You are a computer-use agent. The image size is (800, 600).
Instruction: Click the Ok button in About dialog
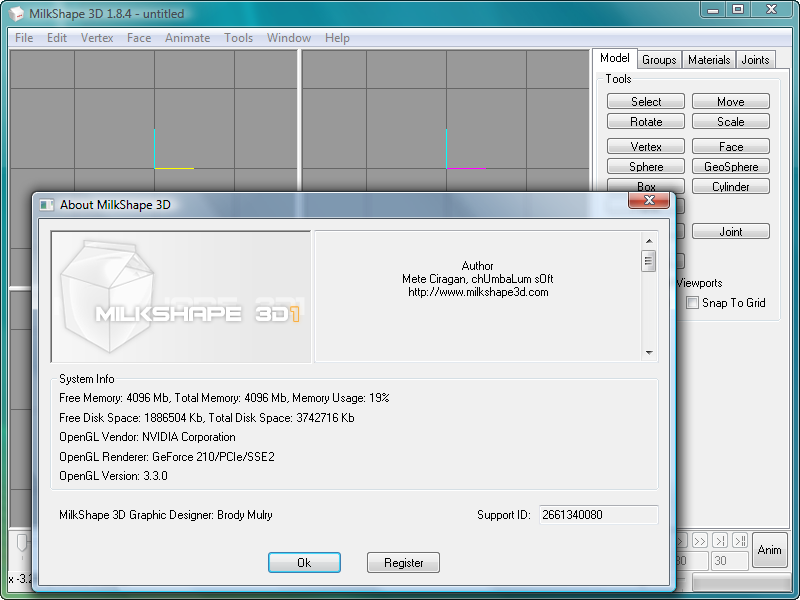point(304,562)
